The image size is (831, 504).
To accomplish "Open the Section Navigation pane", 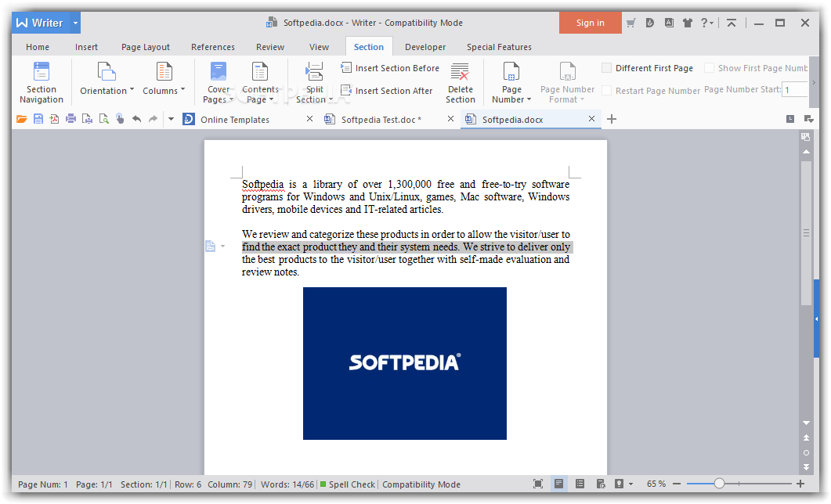I will coord(42,82).
